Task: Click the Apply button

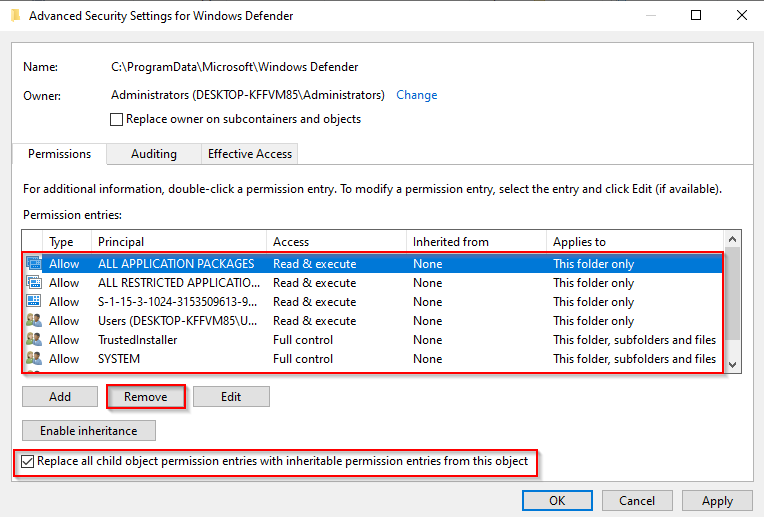Action: pyautogui.click(x=717, y=500)
